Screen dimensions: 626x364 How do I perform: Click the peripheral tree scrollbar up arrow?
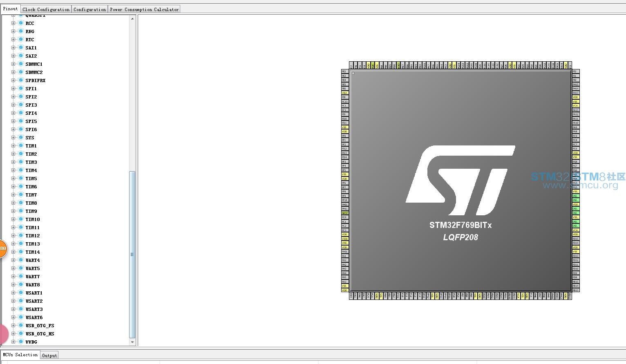[132, 19]
